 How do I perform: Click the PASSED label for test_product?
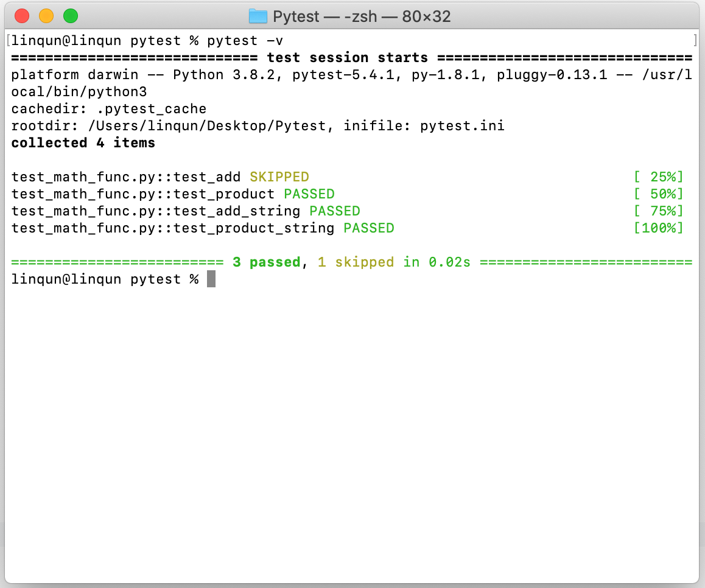(x=309, y=194)
